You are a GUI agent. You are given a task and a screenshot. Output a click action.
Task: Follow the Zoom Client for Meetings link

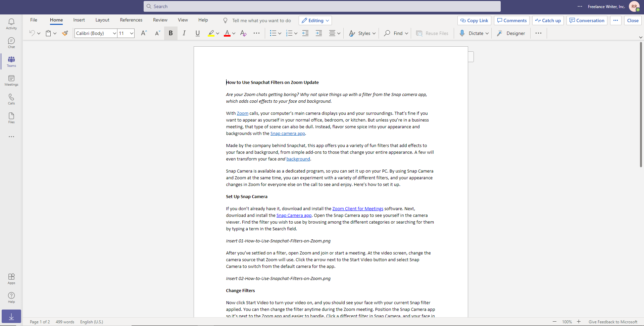[358, 209]
